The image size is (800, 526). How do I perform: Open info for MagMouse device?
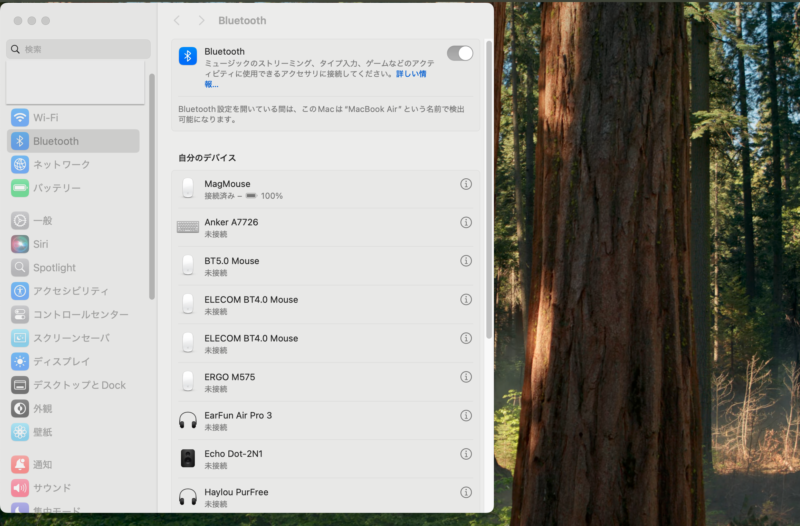[x=465, y=185]
